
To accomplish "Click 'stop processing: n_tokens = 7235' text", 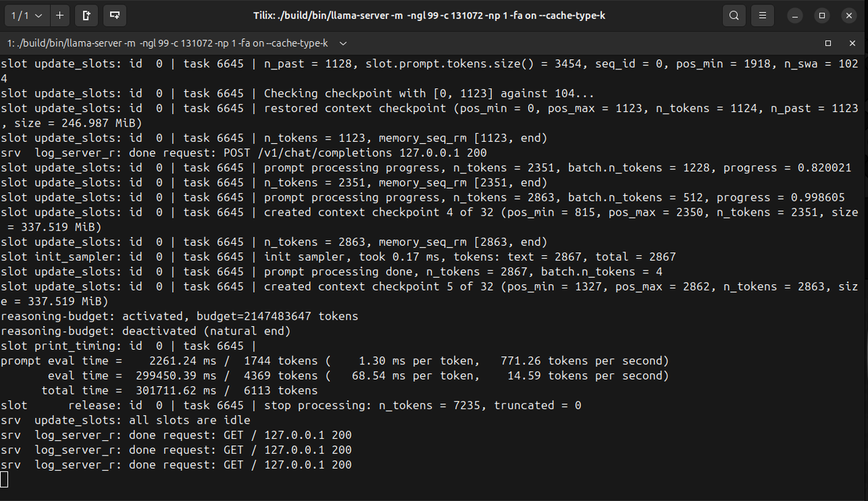I will (376, 405).
